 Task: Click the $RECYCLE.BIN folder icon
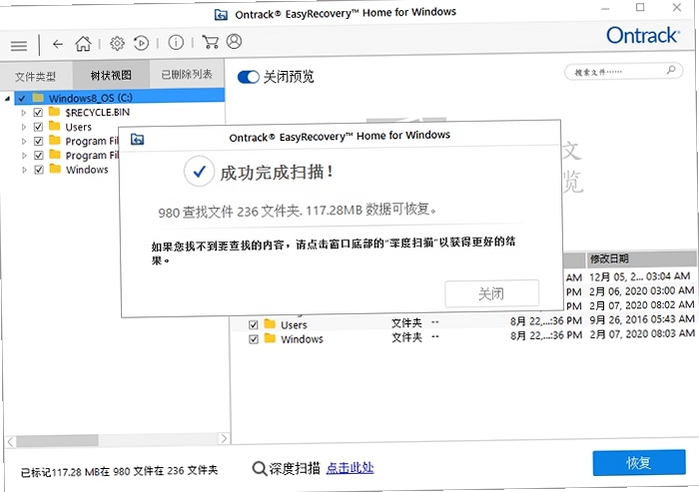pyautogui.click(x=54, y=111)
